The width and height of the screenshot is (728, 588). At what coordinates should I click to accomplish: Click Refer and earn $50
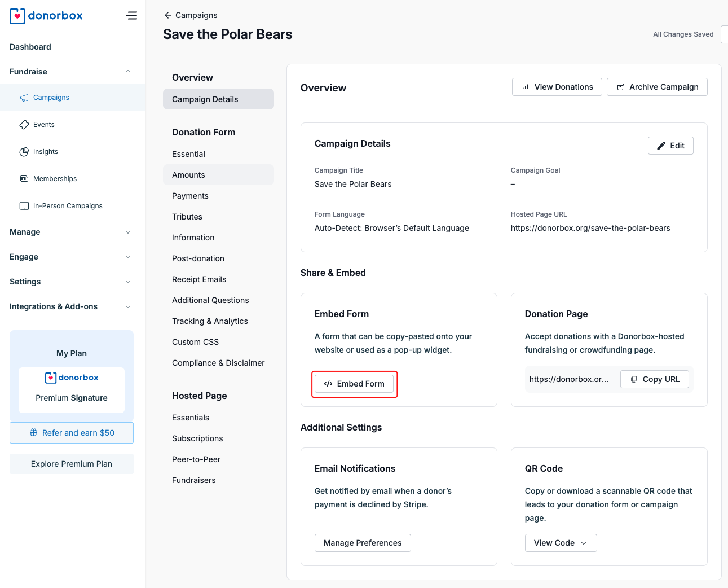click(72, 433)
